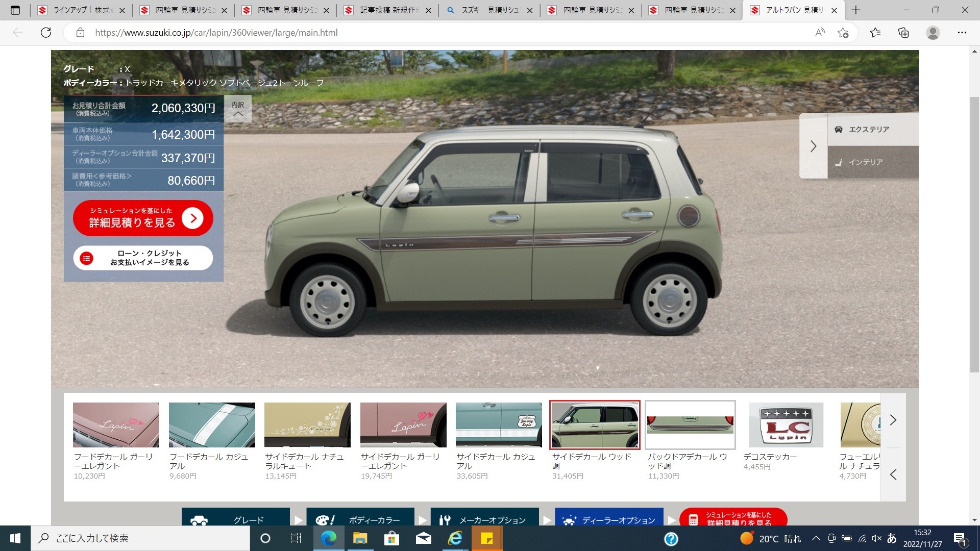980x551 pixels.
Task: Open the browser settings ellipsis menu
Action: (962, 33)
